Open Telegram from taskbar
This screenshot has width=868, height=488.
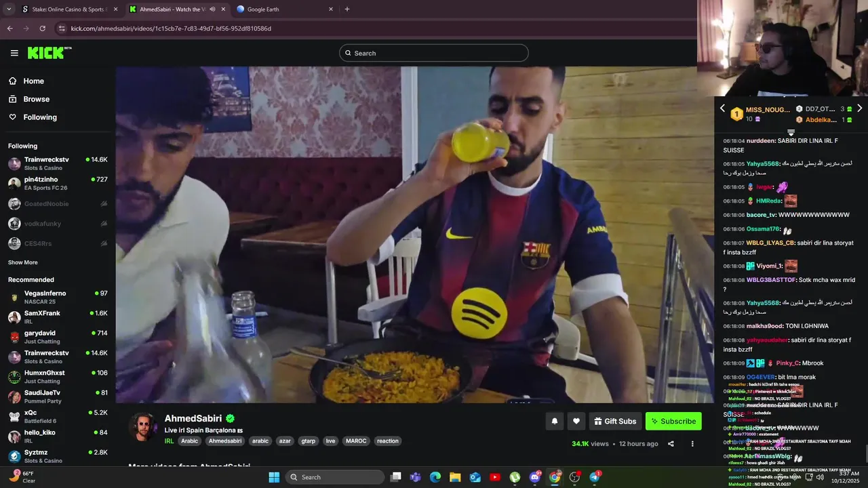pyautogui.click(x=595, y=477)
